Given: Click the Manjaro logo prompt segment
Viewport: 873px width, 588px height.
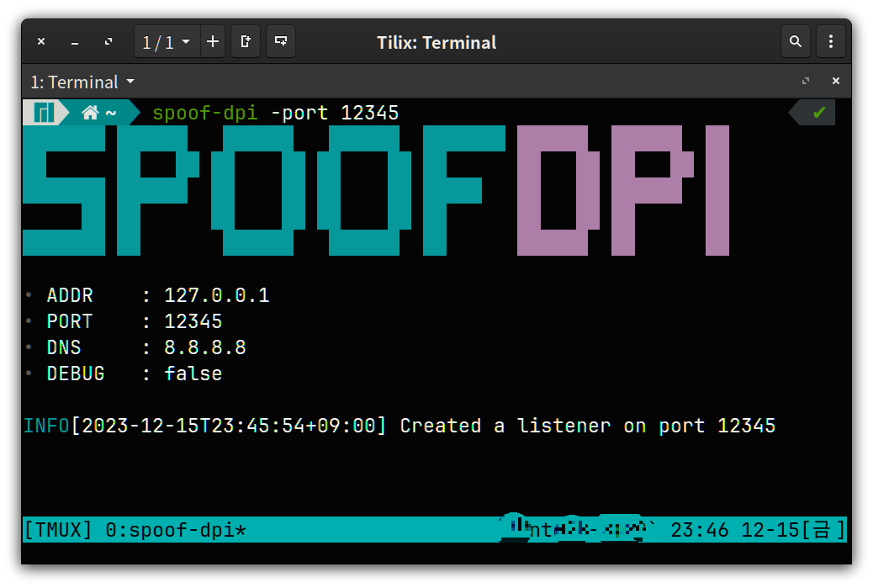Looking at the screenshot, I should pos(44,113).
